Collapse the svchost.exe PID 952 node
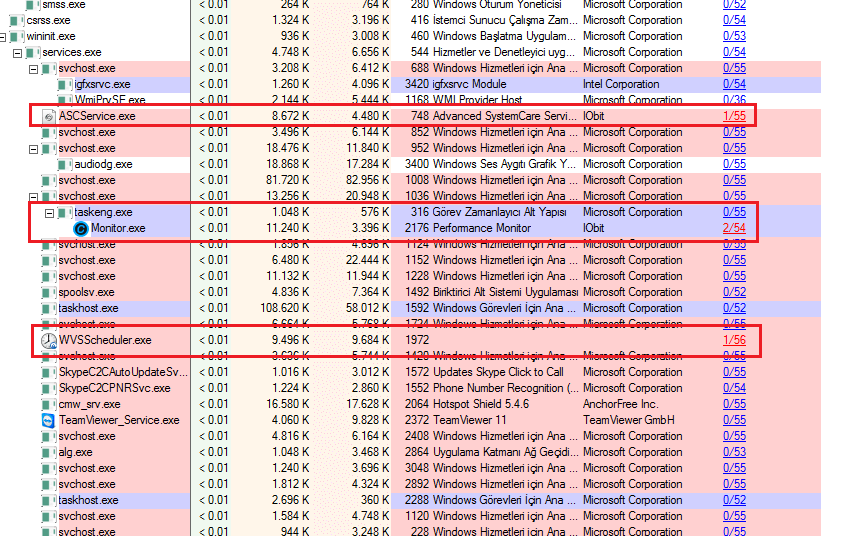The height and width of the screenshot is (536, 841). click(x=33, y=149)
